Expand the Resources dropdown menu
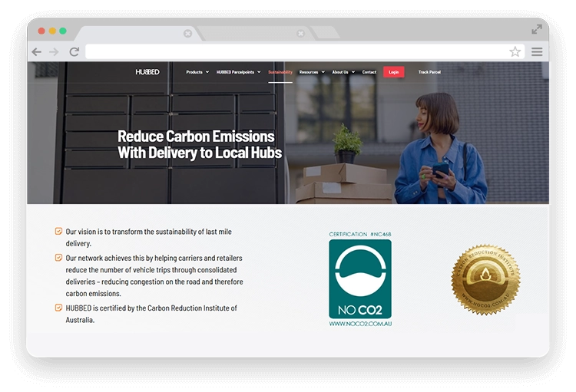The image size is (576, 392). [x=311, y=72]
